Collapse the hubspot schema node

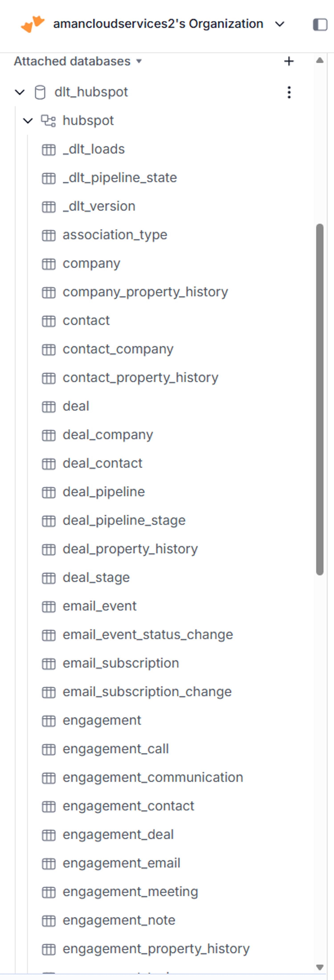pyautogui.click(x=28, y=121)
